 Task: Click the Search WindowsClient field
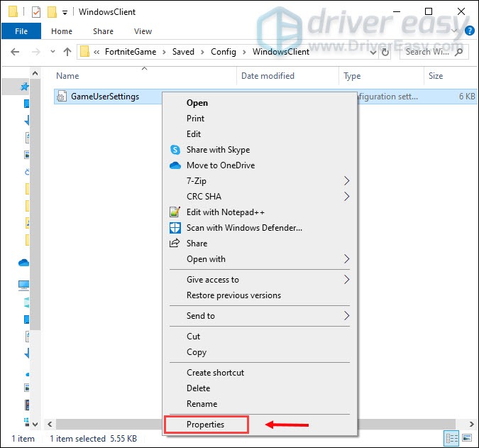(434, 52)
